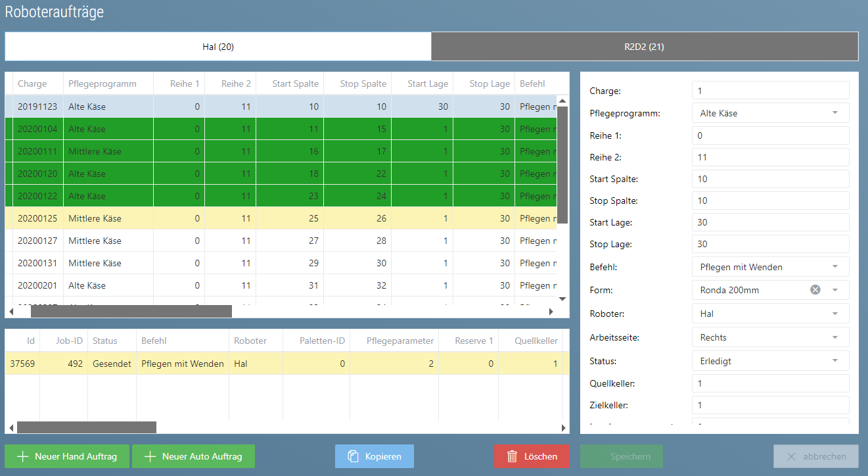Select row with Charge 20191123

pyautogui.click(x=281, y=107)
